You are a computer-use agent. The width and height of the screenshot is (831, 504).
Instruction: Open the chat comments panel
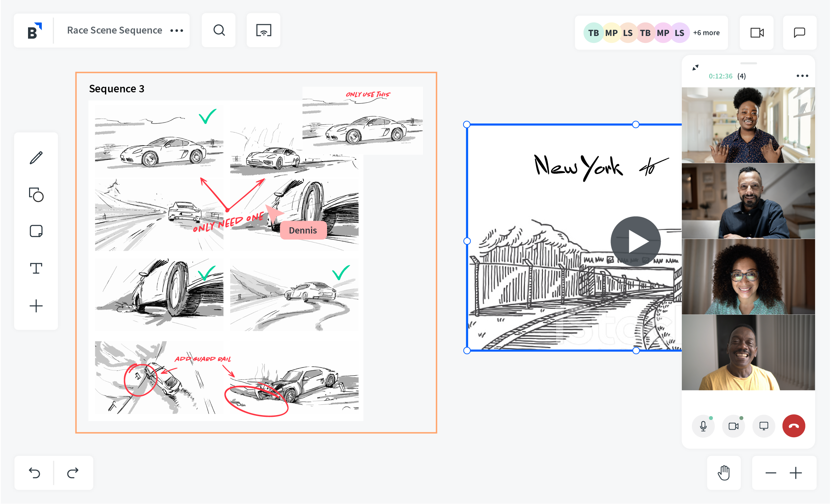799,33
